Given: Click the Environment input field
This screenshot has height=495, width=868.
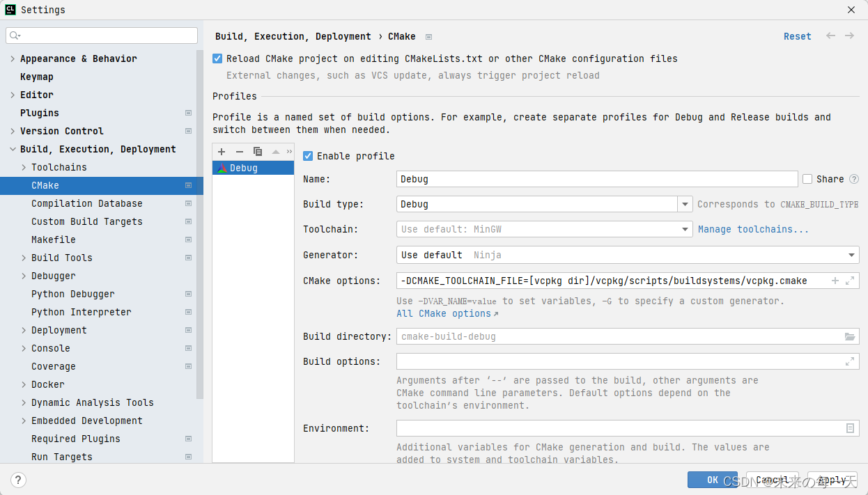Looking at the screenshot, I should pos(628,428).
